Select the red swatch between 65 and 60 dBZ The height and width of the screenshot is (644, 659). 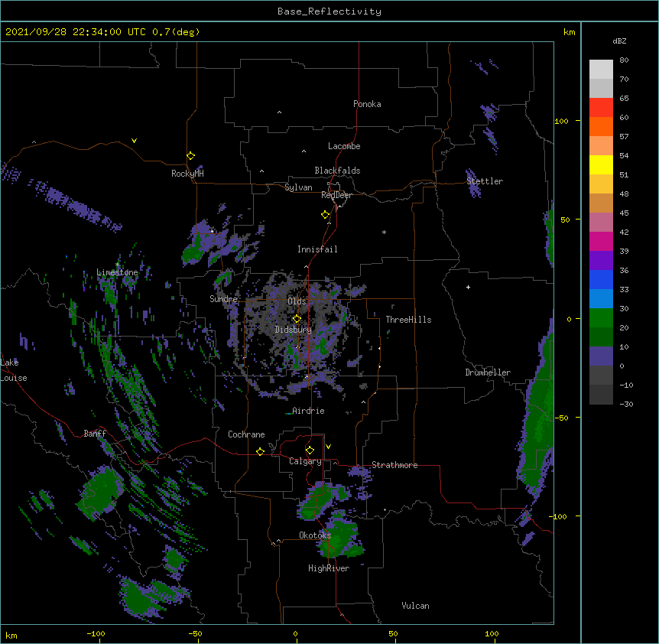[601, 108]
